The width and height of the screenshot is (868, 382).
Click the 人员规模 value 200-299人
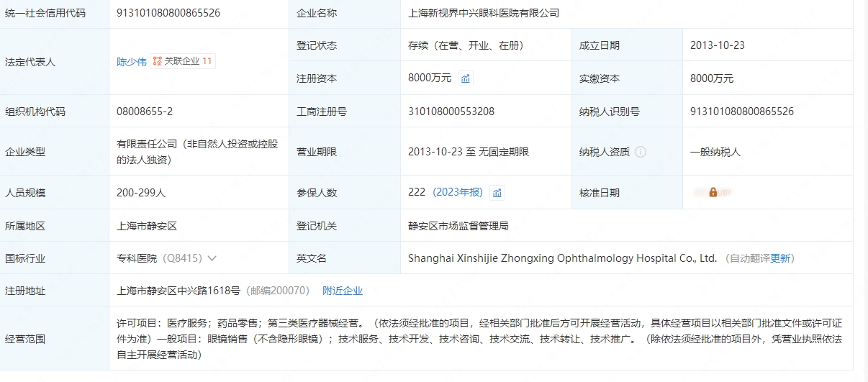coord(141,193)
